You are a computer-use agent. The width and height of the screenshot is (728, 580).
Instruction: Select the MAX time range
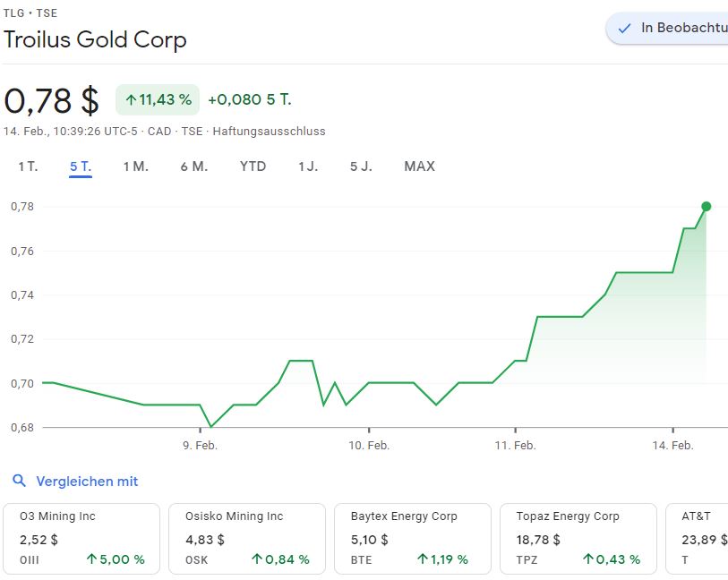[x=419, y=166]
